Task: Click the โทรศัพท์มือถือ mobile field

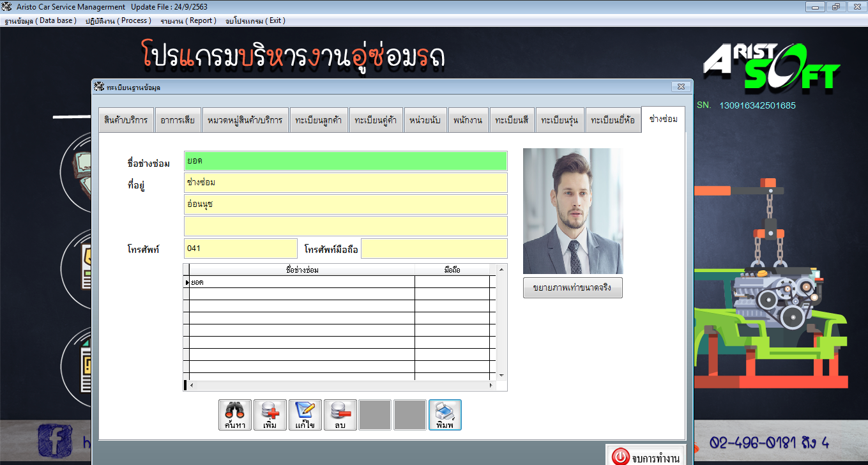Action: tap(434, 248)
